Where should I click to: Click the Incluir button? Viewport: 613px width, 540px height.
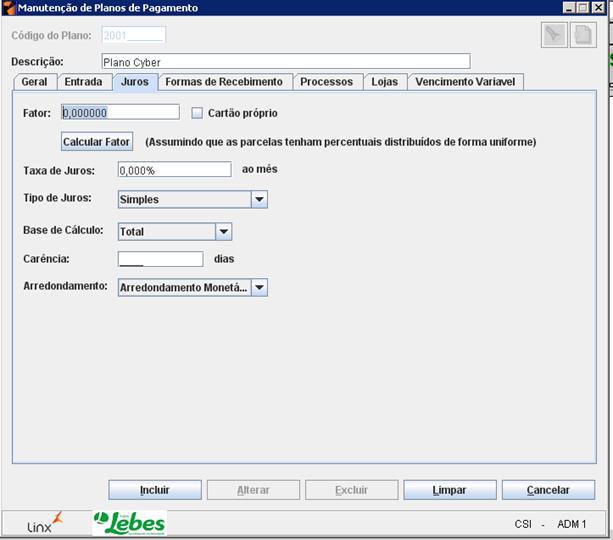tap(155, 490)
